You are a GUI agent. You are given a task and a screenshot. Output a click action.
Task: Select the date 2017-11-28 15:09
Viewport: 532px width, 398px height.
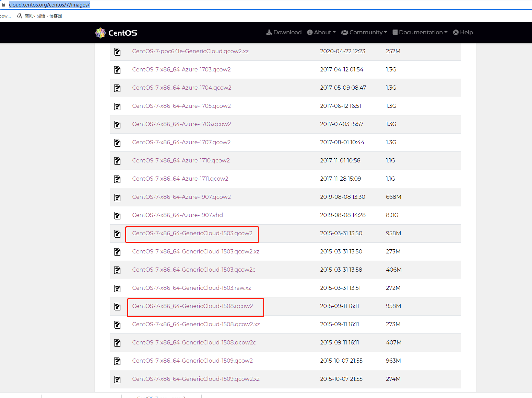pos(341,179)
